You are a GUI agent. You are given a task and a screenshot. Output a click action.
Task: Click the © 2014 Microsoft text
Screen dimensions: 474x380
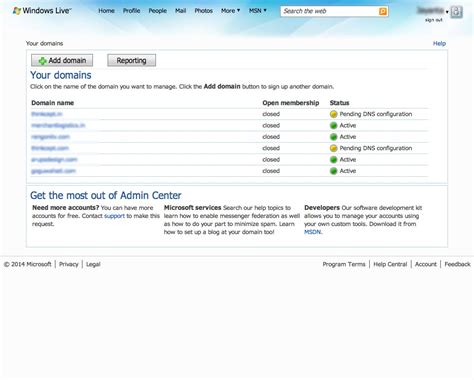[x=28, y=264]
